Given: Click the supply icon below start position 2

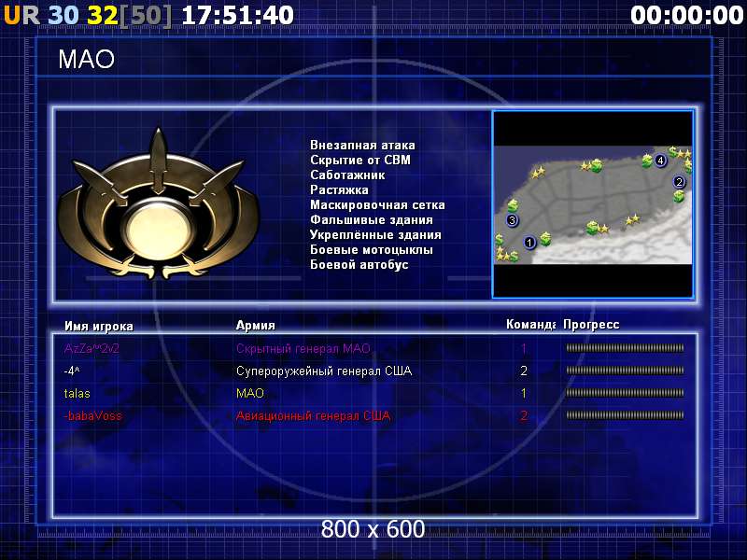Looking at the screenshot, I should click(679, 196).
